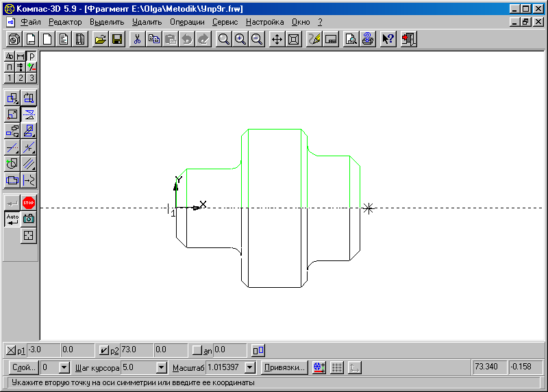This screenshot has width=548, height=392.
Task: Open the layer number dropdown
Action: pyautogui.click(x=64, y=367)
